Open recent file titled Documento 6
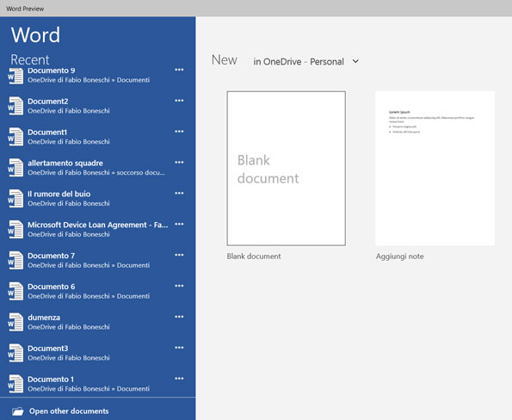 (x=52, y=287)
